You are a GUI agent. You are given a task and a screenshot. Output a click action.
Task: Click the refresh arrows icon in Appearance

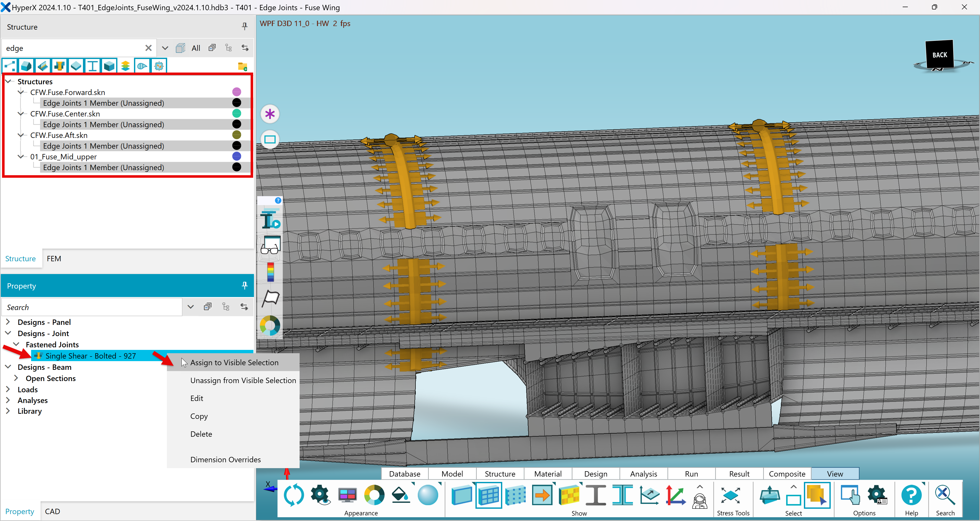294,495
